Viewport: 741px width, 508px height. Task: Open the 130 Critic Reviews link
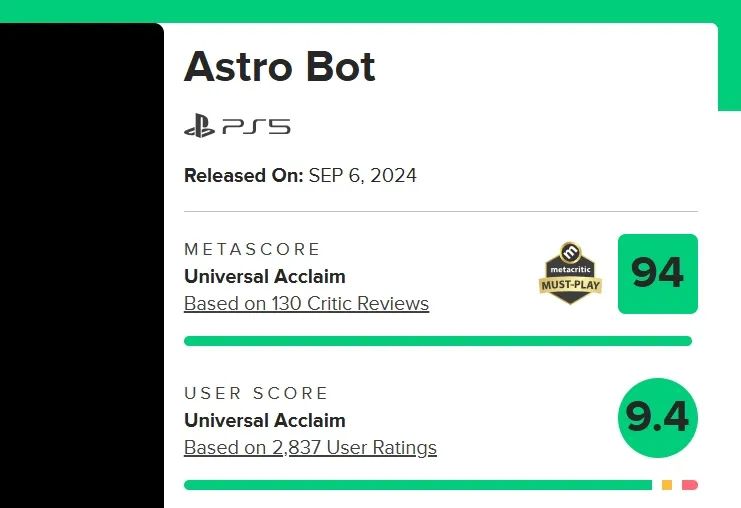coord(306,304)
